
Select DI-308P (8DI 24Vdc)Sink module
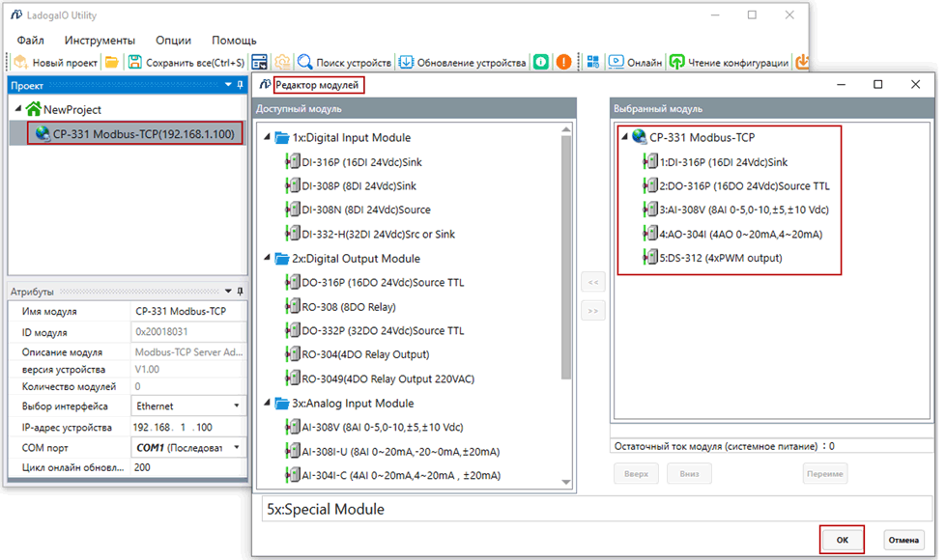pyautogui.click(x=358, y=186)
